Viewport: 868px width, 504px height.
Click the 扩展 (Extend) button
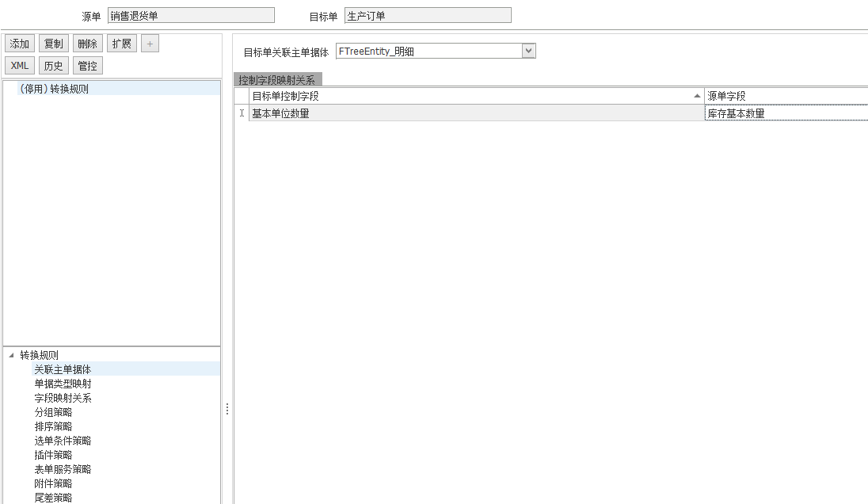point(122,44)
